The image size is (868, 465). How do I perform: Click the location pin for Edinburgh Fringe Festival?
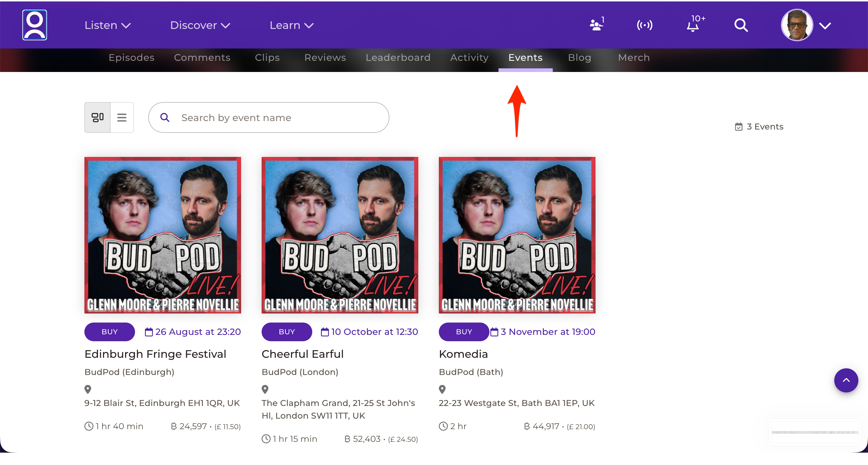[88, 389]
